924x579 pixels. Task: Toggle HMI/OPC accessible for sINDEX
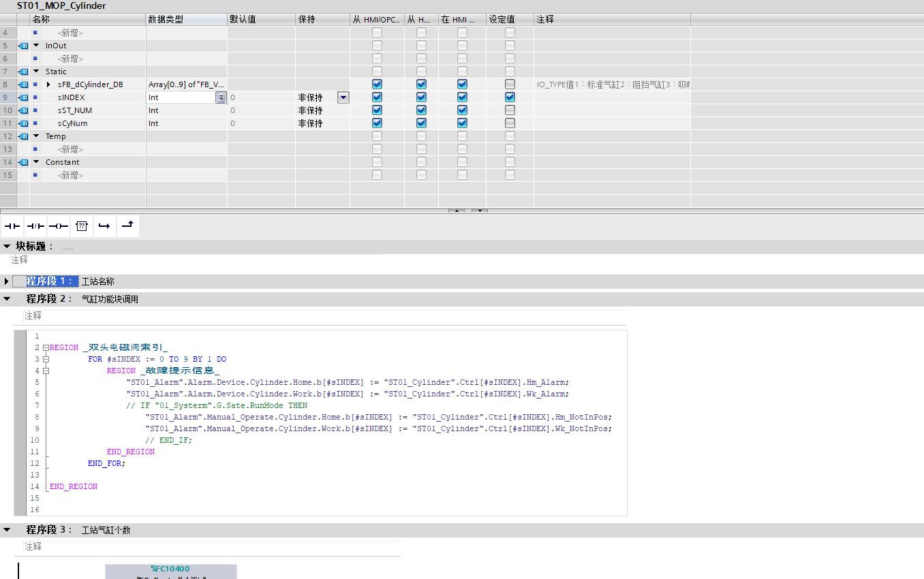[377, 97]
